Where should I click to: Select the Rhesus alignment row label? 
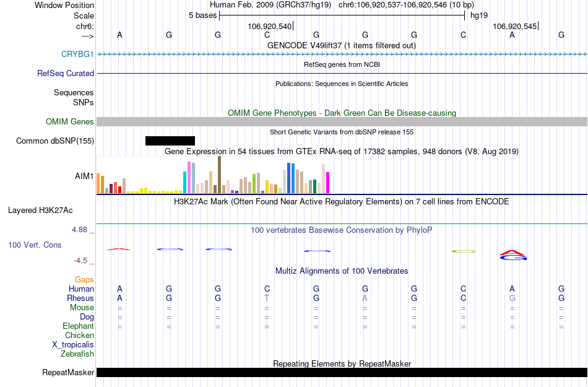click(80, 298)
